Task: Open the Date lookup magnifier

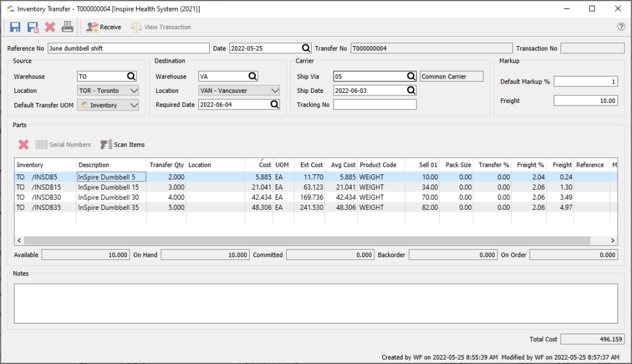Action: pos(306,49)
